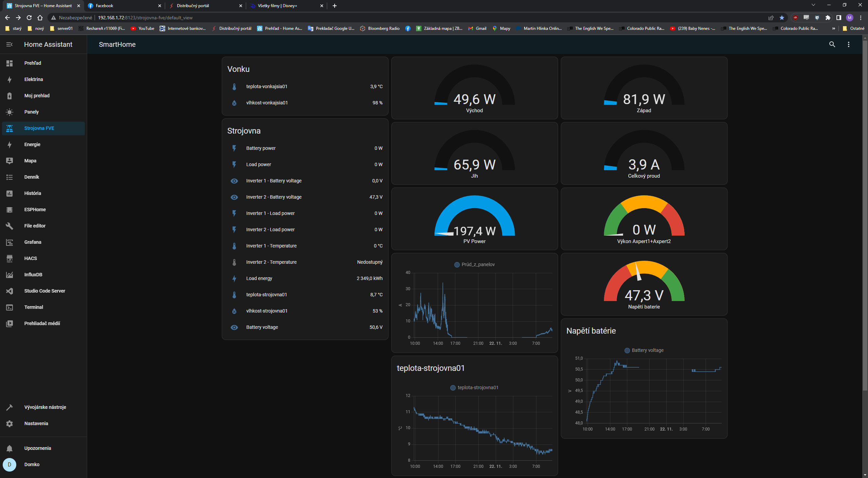Open the Domko user profile avatar
The image size is (868, 478).
coord(9,464)
